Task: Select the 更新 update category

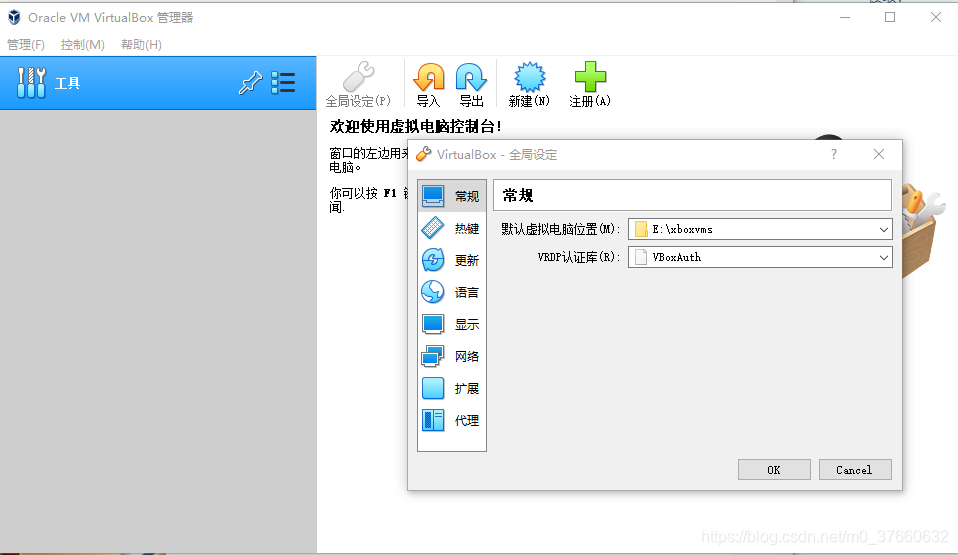Action: coord(452,260)
